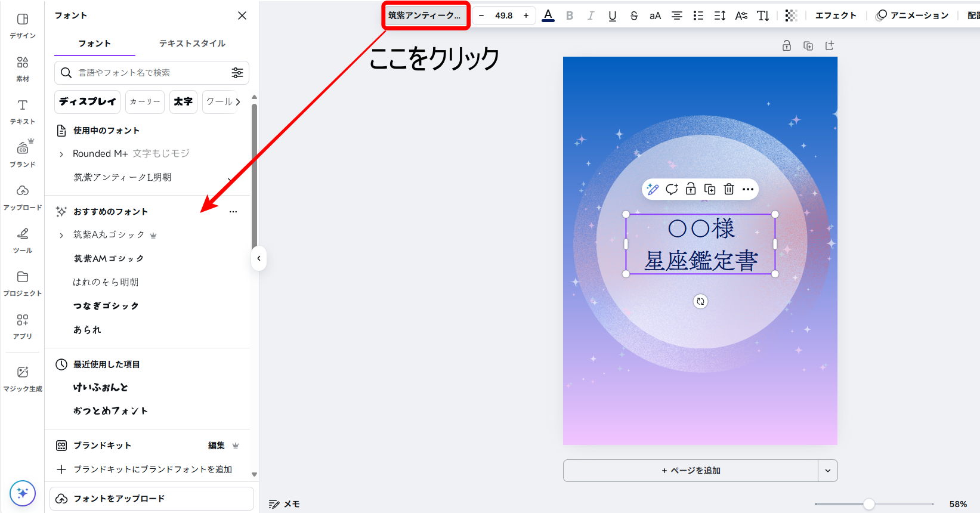Switch to テキストスタイル tab
Image resolution: width=980 pixels, height=513 pixels.
click(x=192, y=44)
